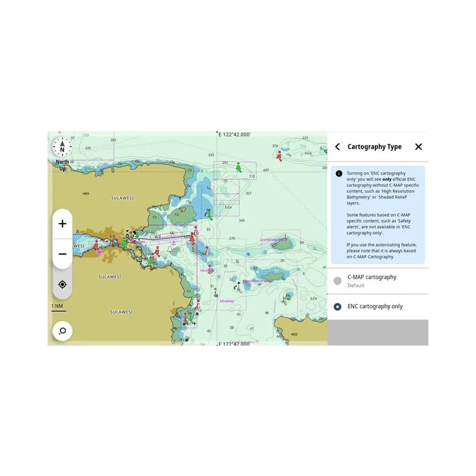Image resolution: width=476 pixels, height=476 pixels.
Task: Tap the green buoy near depth 251
Action: click(x=238, y=168)
